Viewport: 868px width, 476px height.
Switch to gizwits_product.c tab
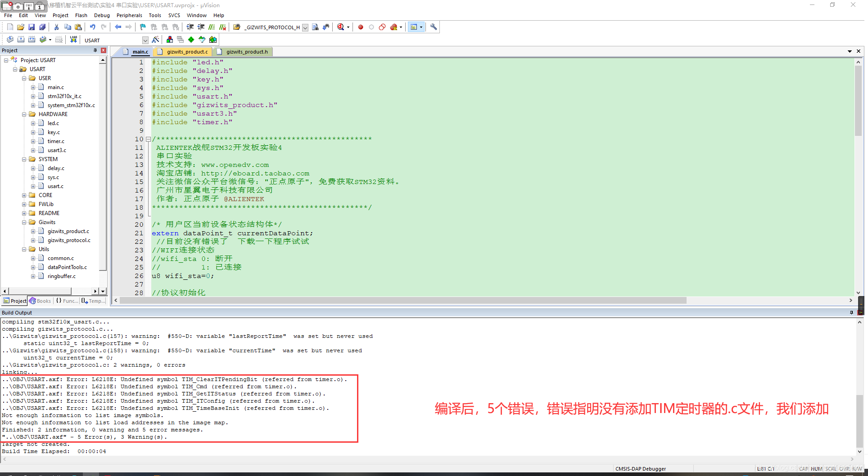[182, 52]
